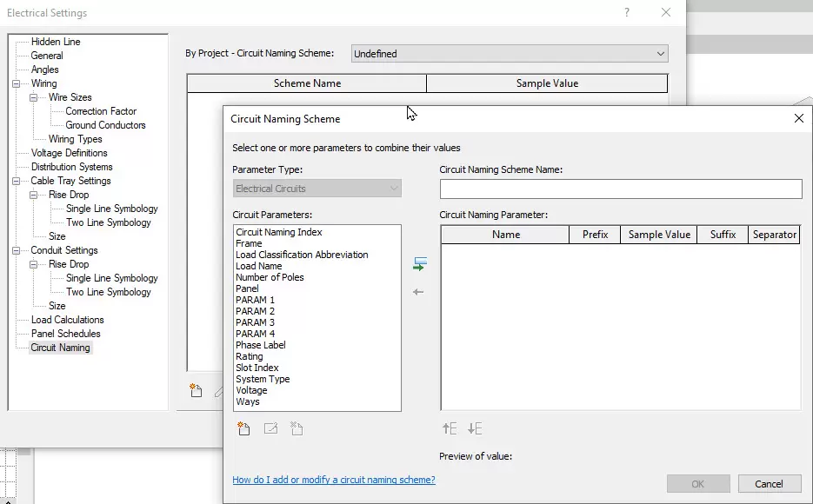
Task: Click the Circuit Naming Scheme Name field
Action: [620, 189]
